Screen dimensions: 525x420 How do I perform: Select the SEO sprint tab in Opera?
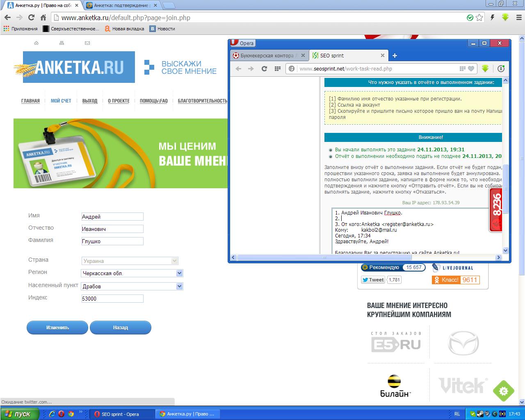point(349,56)
